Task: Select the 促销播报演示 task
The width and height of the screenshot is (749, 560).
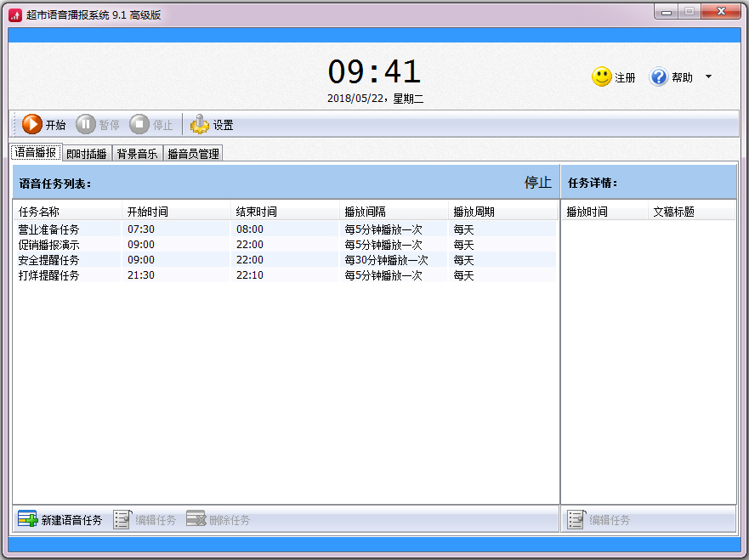Action: tap(285, 245)
